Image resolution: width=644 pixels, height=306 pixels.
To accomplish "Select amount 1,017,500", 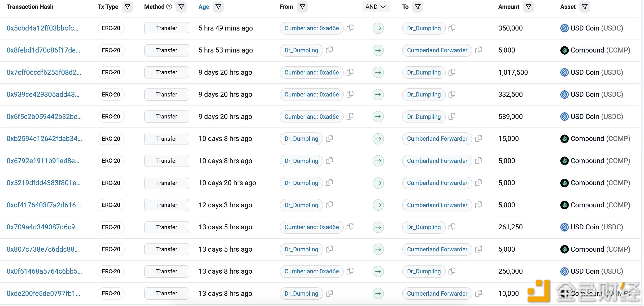I will (x=513, y=72).
